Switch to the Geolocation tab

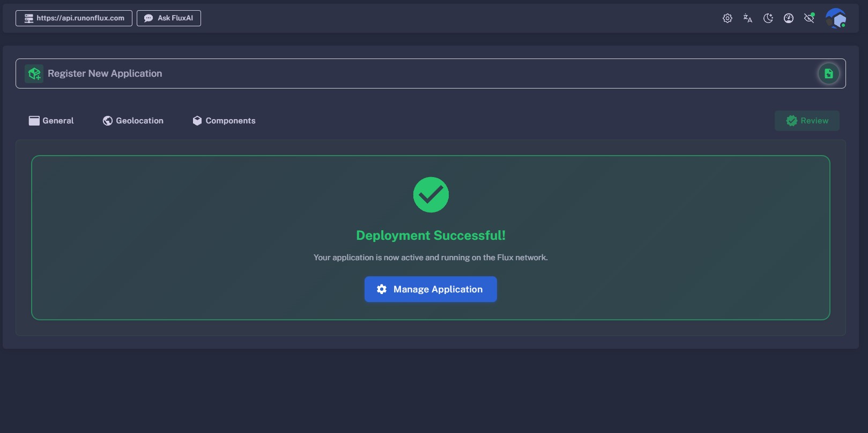[x=133, y=121]
